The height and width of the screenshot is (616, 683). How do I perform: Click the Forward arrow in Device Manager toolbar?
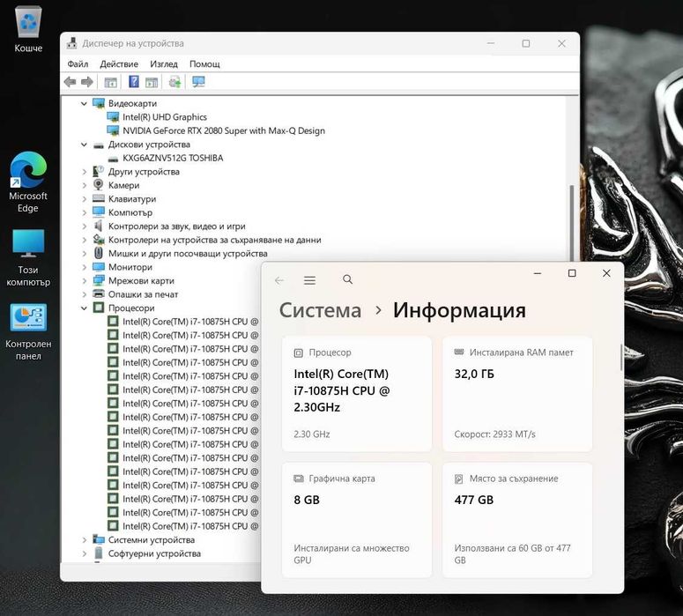tap(87, 81)
